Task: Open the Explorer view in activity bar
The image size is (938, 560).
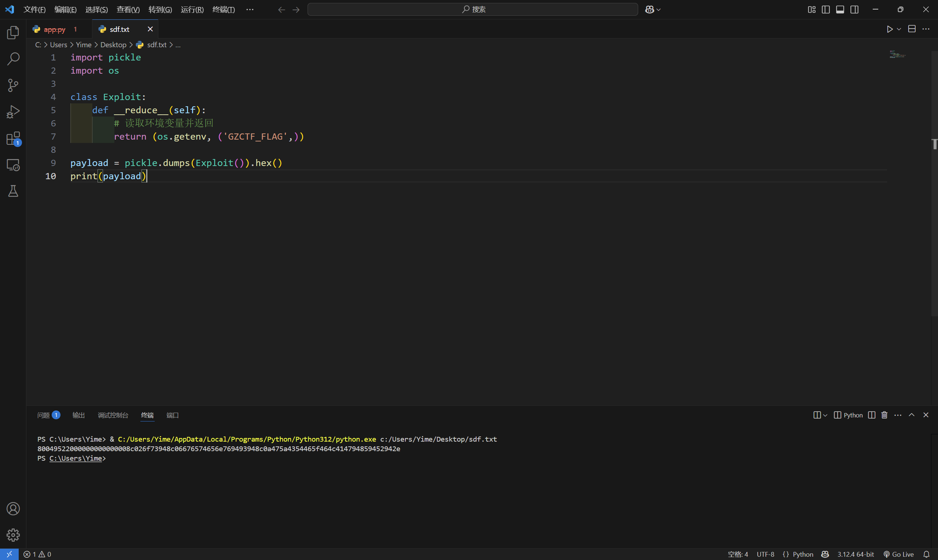Action: (x=13, y=33)
